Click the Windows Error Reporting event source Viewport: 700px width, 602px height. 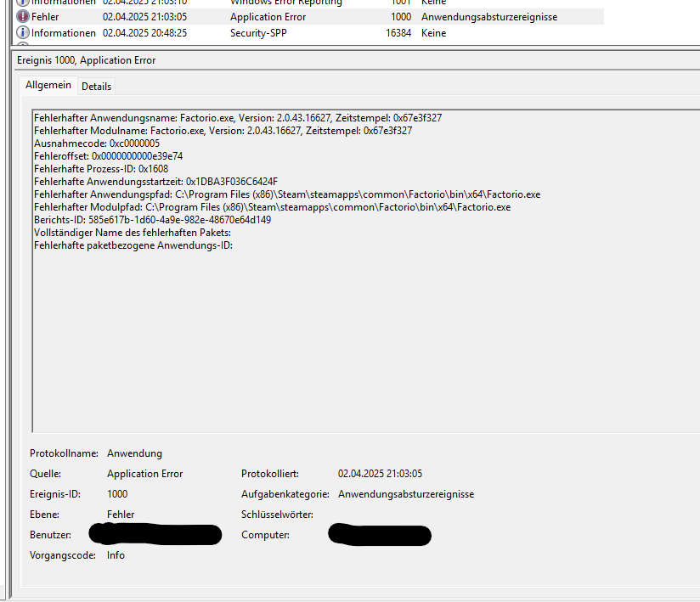coord(286,3)
